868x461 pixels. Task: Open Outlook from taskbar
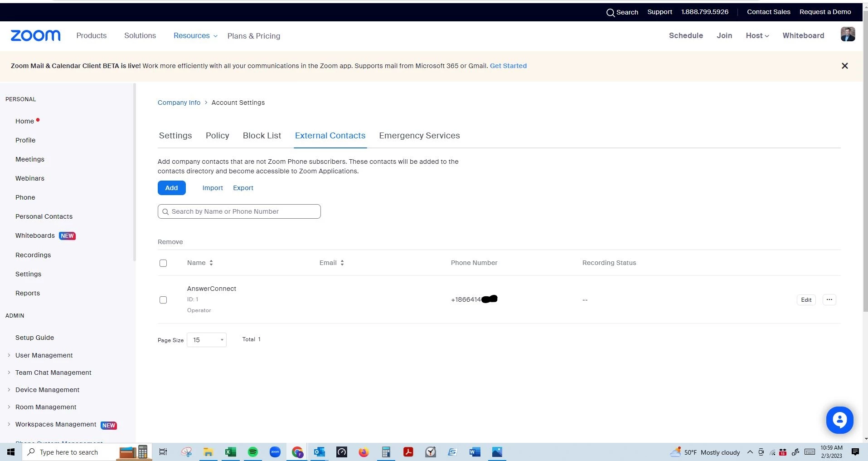click(x=320, y=452)
